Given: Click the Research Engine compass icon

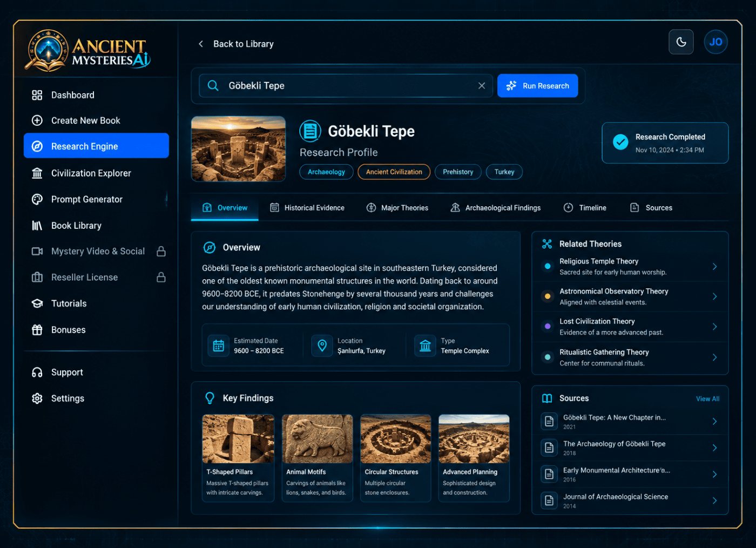Looking at the screenshot, I should click(x=37, y=146).
